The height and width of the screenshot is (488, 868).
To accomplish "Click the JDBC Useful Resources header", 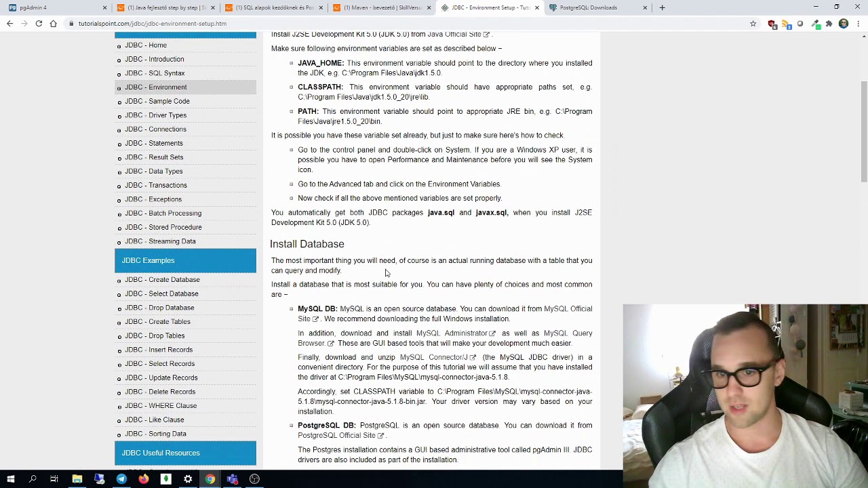I will pos(185,453).
